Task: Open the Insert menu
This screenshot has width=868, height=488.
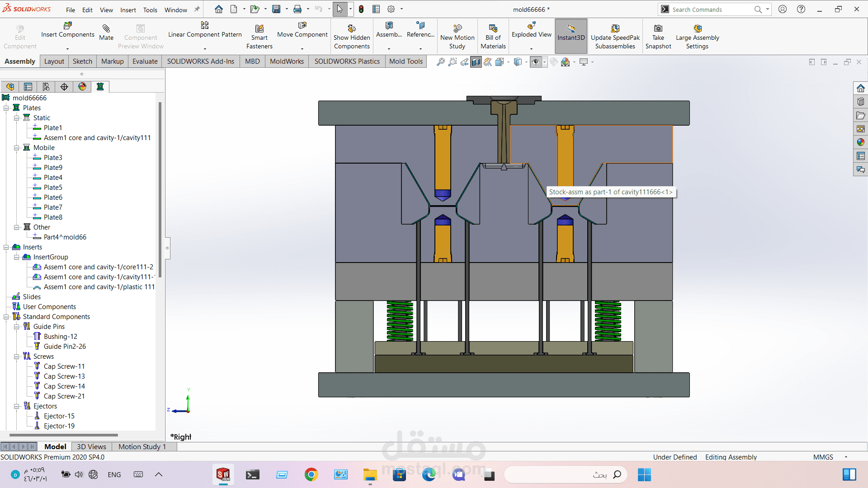Action: coord(128,10)
